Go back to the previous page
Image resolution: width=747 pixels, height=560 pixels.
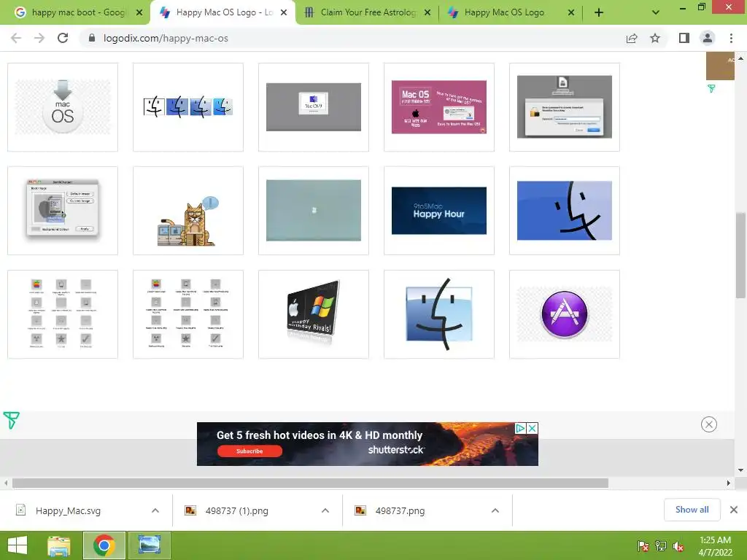click(16, 38)
